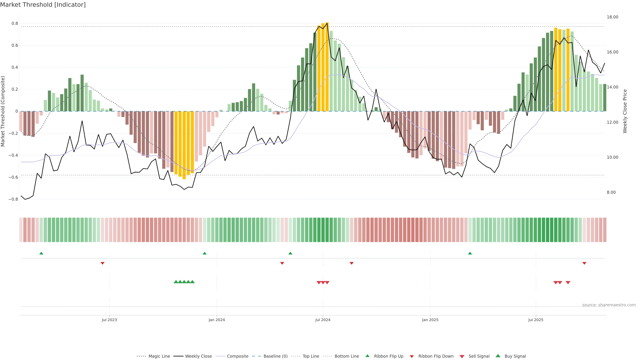The width and height of the screenshot is (644, 362).
Task: Hide the Bottom Line legend entry
Action: (346, 356)
